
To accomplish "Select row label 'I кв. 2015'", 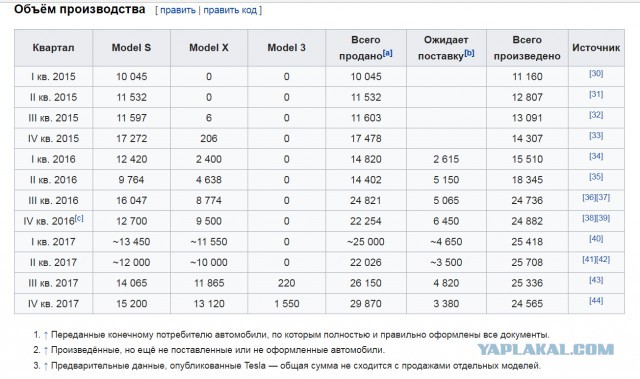I will [53, 77].
